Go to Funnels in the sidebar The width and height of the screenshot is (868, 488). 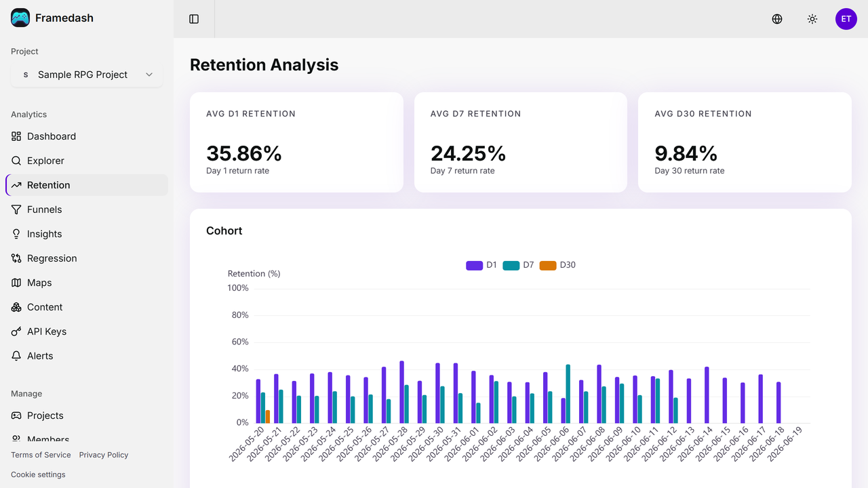coord(87,209)
